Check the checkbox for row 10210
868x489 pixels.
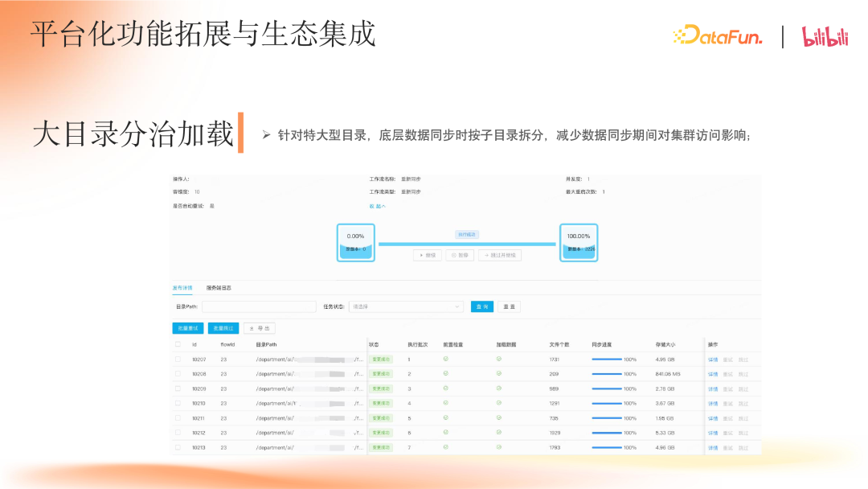tap(178, 403)
